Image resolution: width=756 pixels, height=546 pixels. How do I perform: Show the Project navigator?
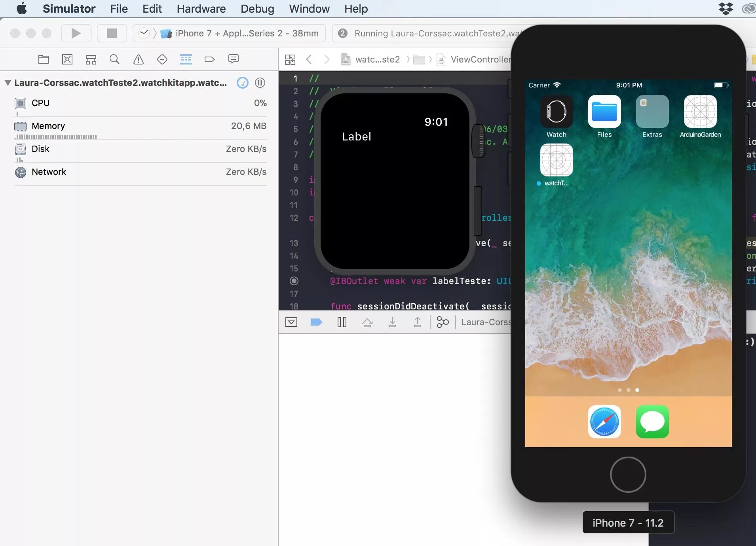44,59
